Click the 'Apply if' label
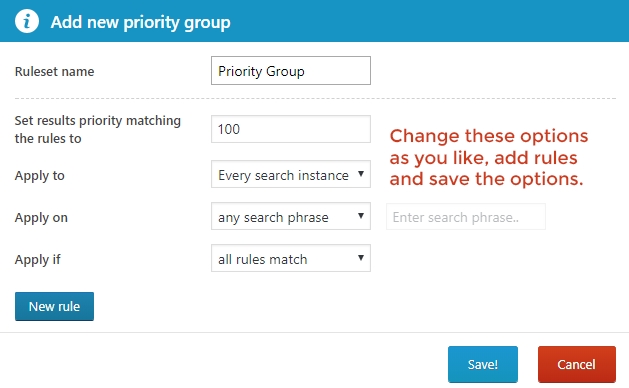This screenshot has width=629, height=388. pos(38,260)
